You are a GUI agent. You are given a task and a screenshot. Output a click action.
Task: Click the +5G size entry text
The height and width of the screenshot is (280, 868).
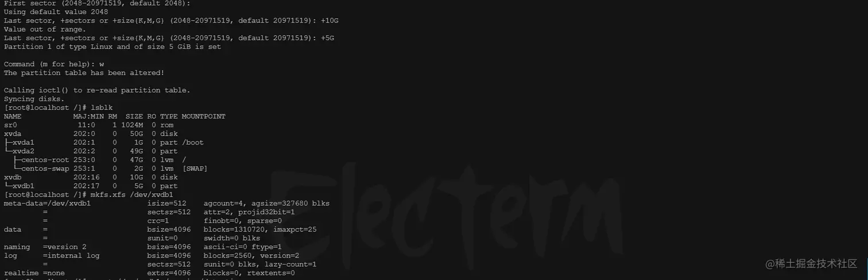327,38
